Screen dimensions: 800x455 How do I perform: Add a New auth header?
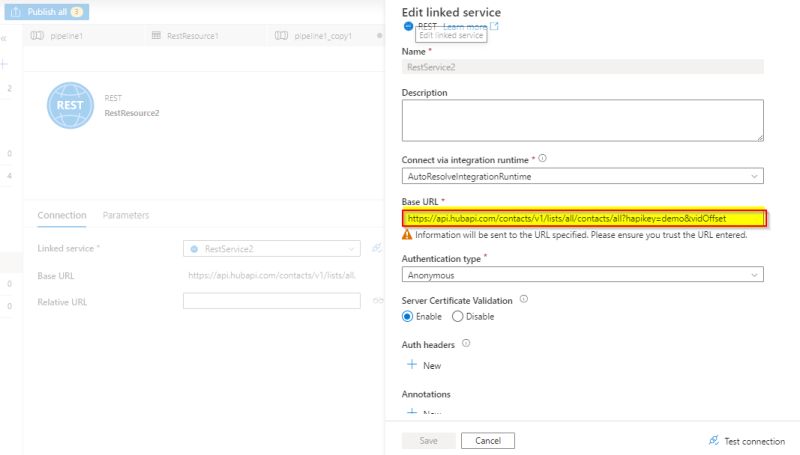[x=424, y=365]
